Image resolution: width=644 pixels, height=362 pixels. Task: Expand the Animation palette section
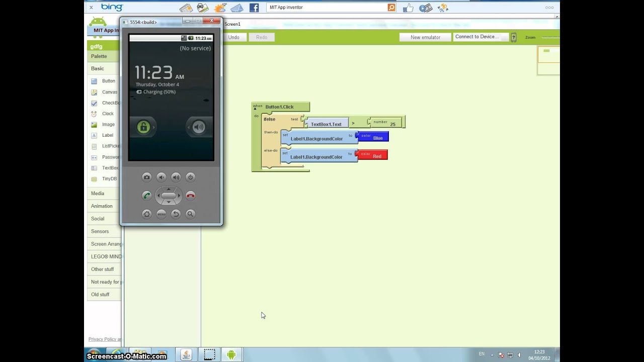[104, 206]
